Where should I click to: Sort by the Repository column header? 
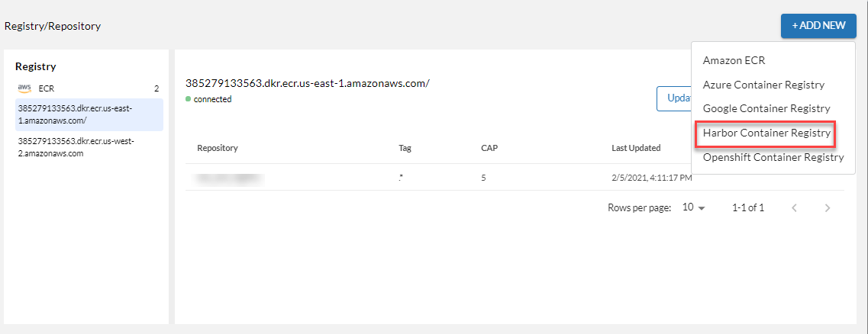[x=218, y=148]
